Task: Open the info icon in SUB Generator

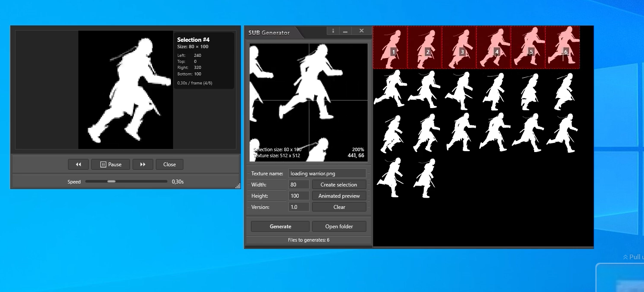Action: [x=333, y=31]
